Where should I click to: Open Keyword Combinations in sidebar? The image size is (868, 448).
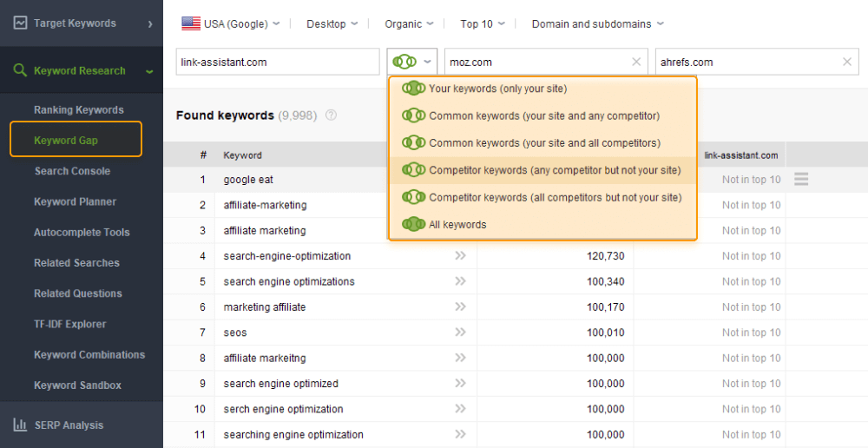[x=89, y=354]
